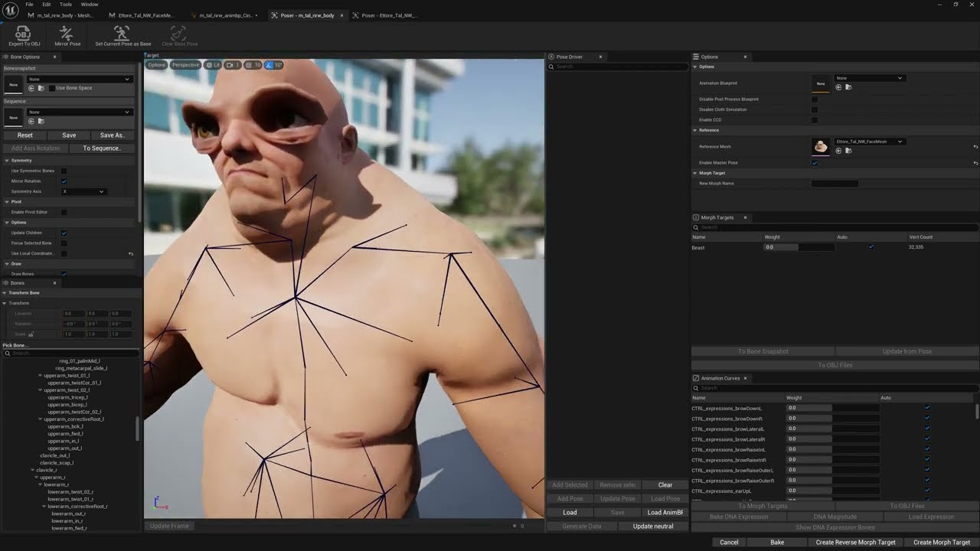The image size is (980, 551).
Task: Use selected asset for Bonesnapshot arrow icon
Action: point(31,88)
